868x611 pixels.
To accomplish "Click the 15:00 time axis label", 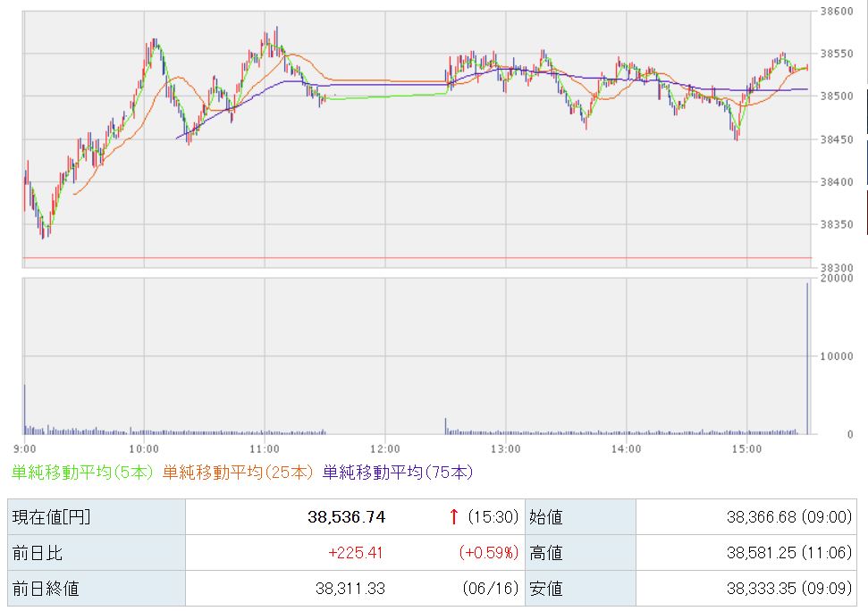I will 746,449.
